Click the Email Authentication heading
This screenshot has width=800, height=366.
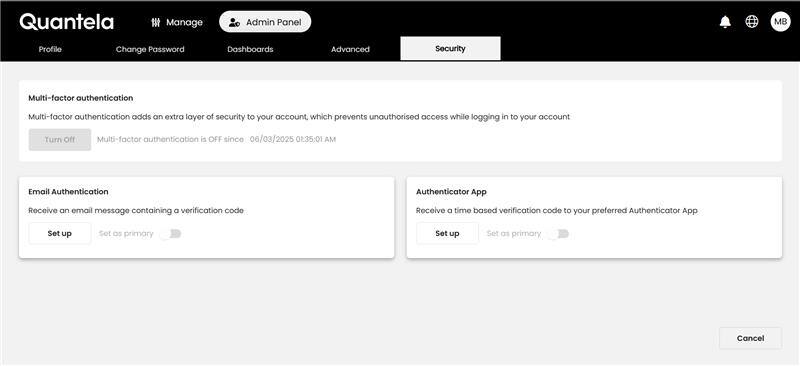coord(68,192)
